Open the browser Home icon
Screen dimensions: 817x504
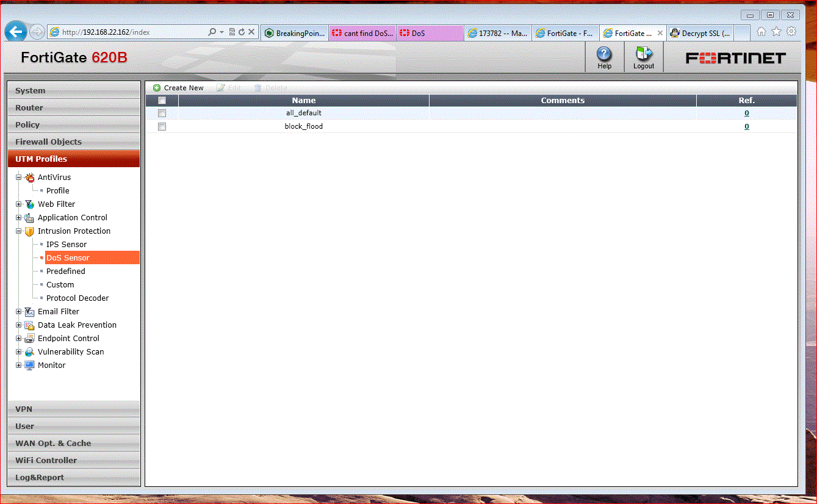point(761,32)
